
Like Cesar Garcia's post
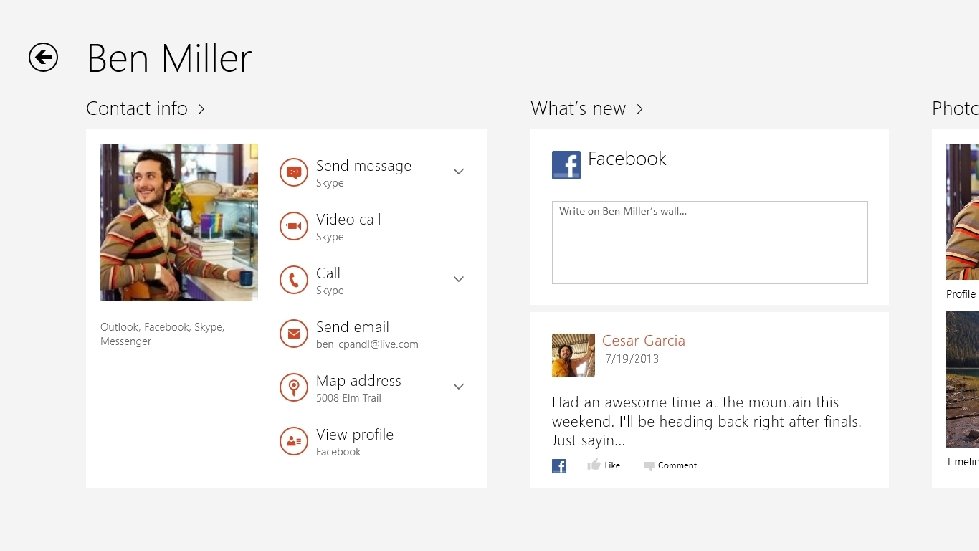coord(604,465)
